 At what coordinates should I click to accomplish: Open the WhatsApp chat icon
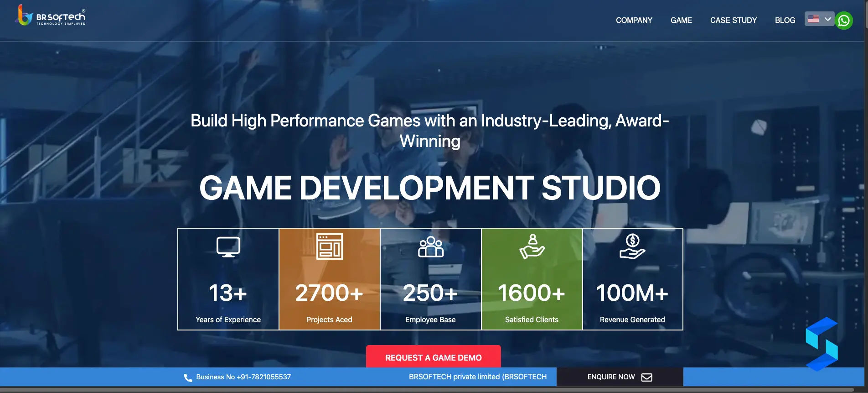pos(844,21)
